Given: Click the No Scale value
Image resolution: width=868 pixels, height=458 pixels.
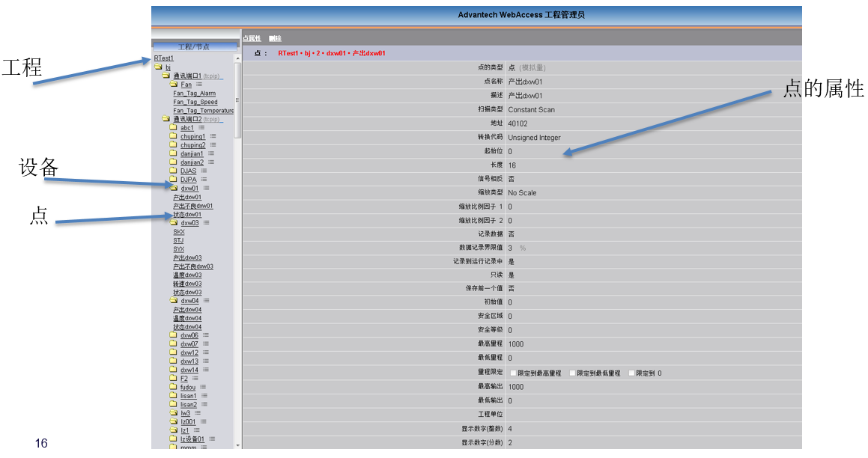Looking at the screenshot, I should tap(522, 192).
